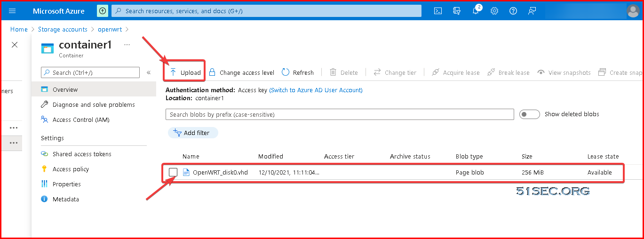This screenshot has width=644, height=239.
Task: Open the user account avatar
Action: coord(633,11)
